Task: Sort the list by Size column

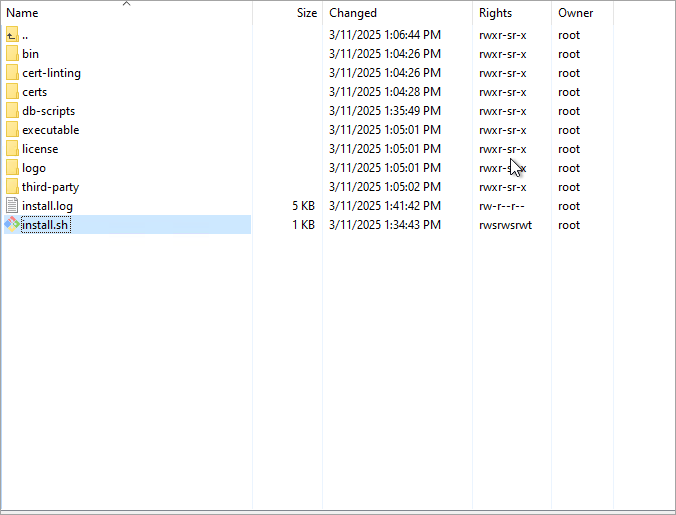Action: (306, 13)
